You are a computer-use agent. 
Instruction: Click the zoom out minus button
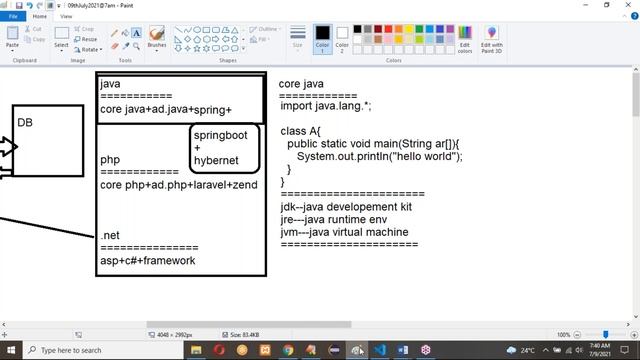[x=577, y=335]
